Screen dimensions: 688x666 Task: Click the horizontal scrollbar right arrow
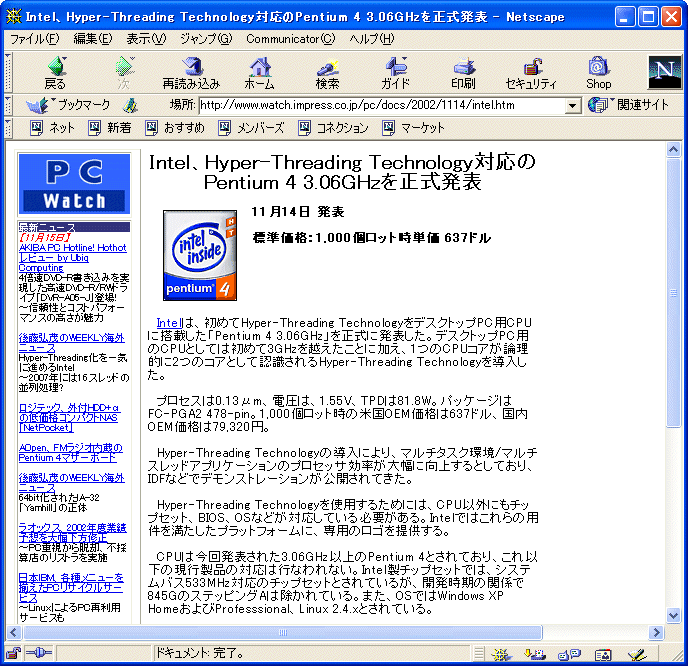point(656,632)
